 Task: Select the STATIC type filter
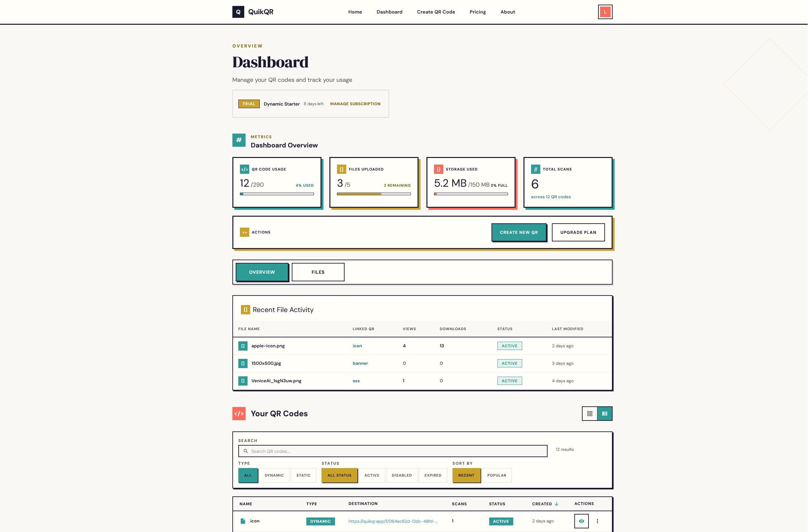point(304,475)
